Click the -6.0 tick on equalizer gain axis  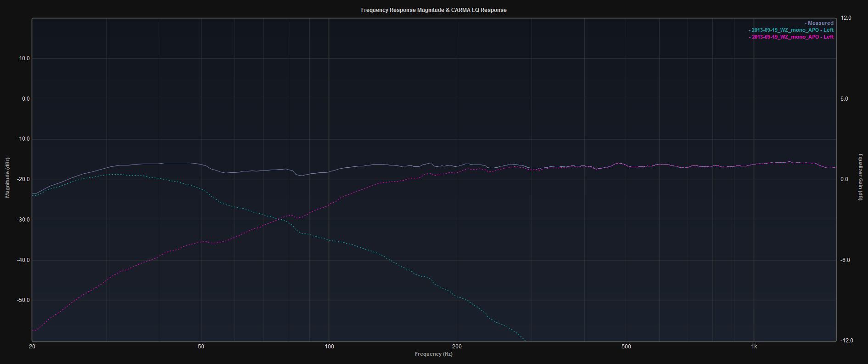845,260
